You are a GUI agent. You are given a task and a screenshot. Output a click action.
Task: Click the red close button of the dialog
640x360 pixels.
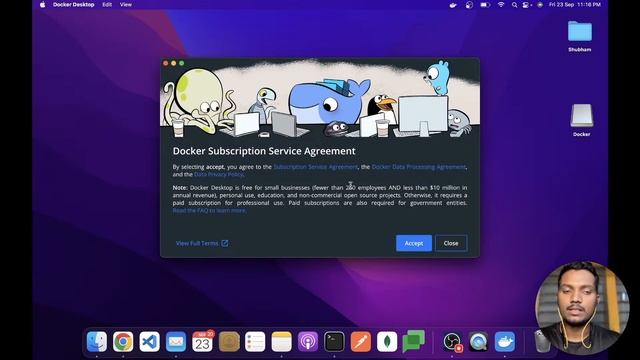[x=165, y=63]
